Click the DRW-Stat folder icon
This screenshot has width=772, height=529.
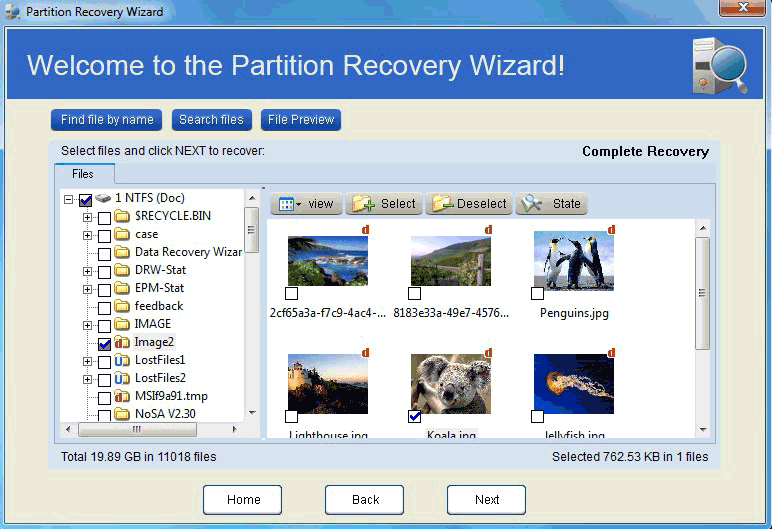[122, 270]
